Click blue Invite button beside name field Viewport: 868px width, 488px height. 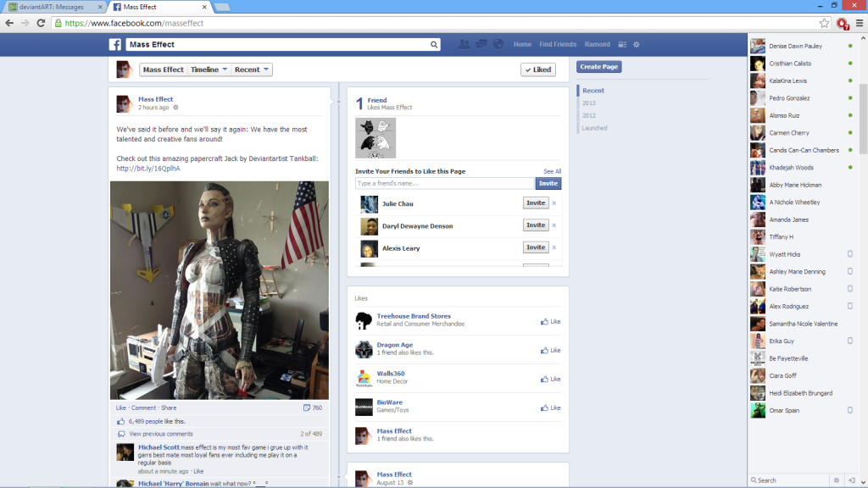(548, 183)
